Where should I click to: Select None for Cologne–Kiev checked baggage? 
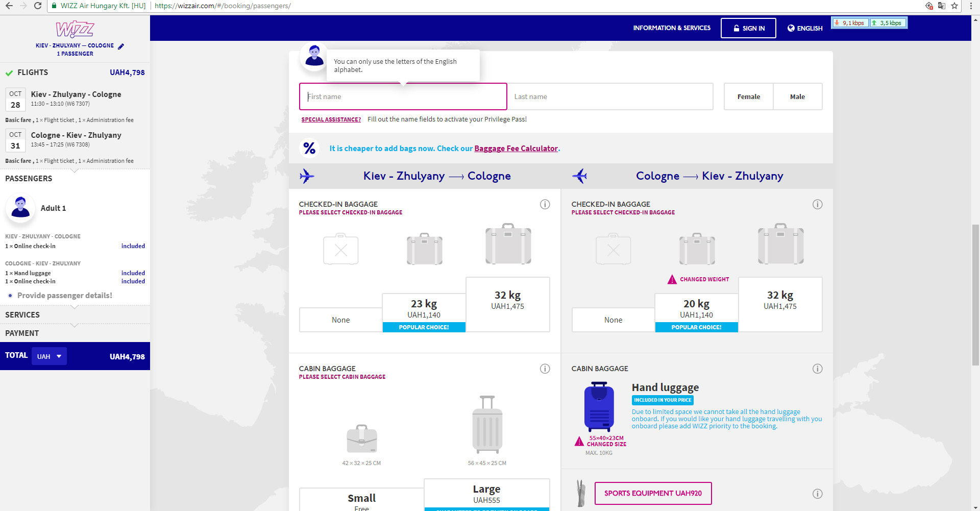pyautogui.click(x=614, y=320)
